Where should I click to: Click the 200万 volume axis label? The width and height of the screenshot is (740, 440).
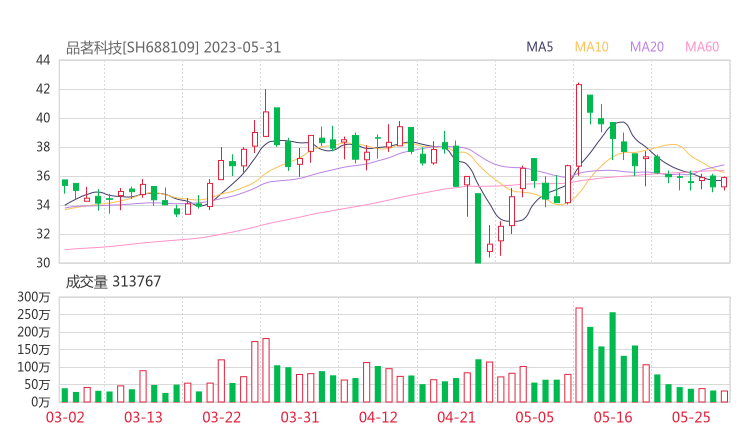(34, 332)
